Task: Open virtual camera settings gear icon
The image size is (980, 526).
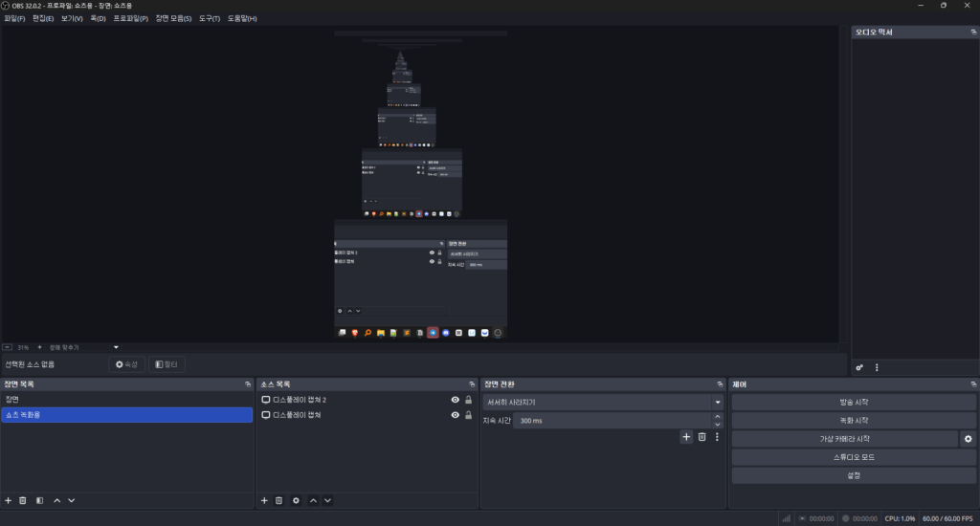Action: click(968, 439)
